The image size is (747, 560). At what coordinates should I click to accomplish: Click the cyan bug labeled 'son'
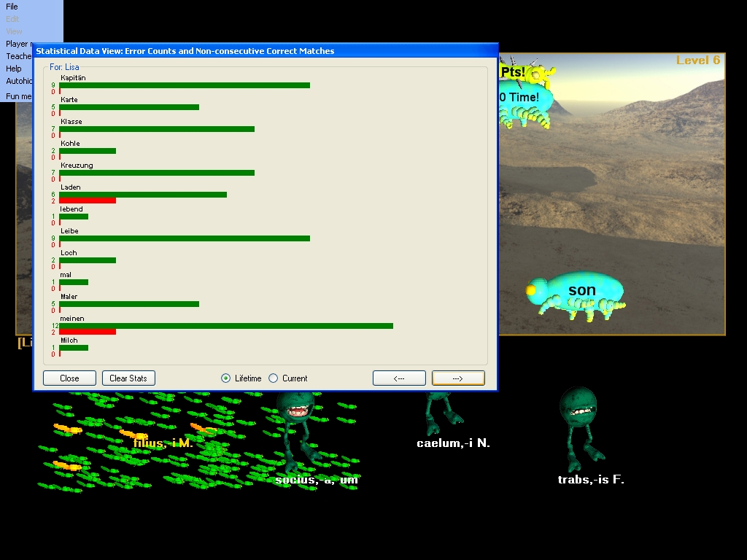[x=576, y=293]
